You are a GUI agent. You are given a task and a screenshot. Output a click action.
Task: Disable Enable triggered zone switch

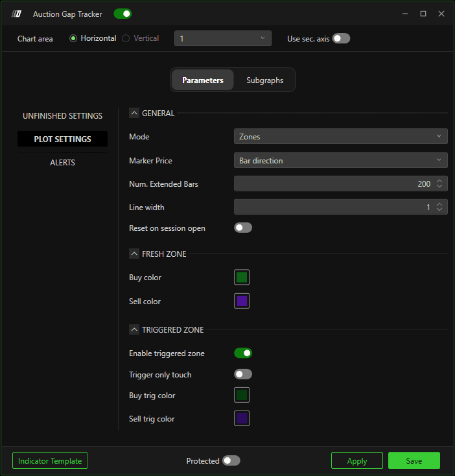pos(243,353)
